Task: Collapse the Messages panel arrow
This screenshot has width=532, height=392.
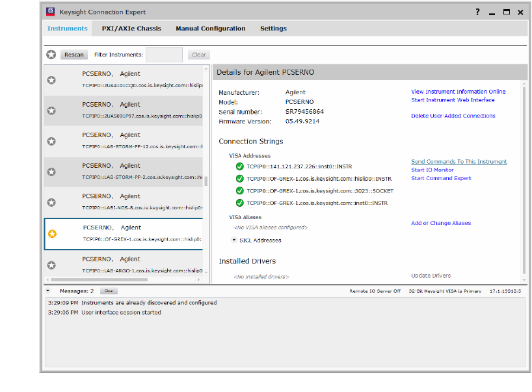Action: tap(48, 291)
